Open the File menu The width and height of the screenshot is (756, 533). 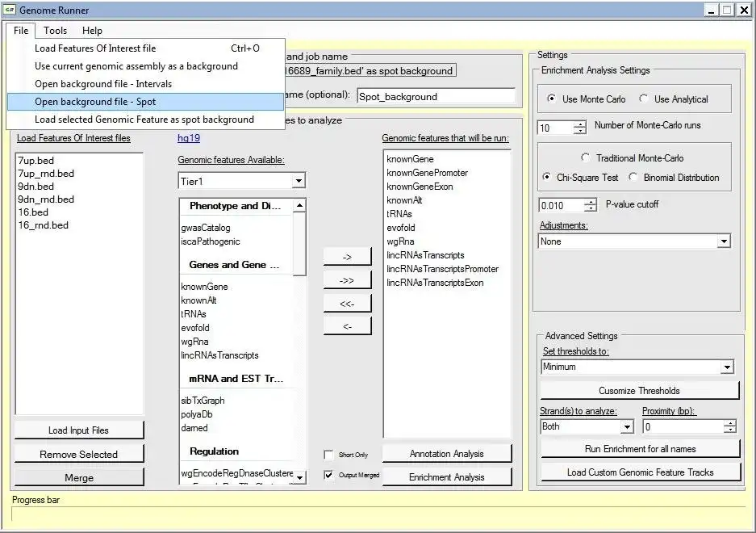(21, 31)
